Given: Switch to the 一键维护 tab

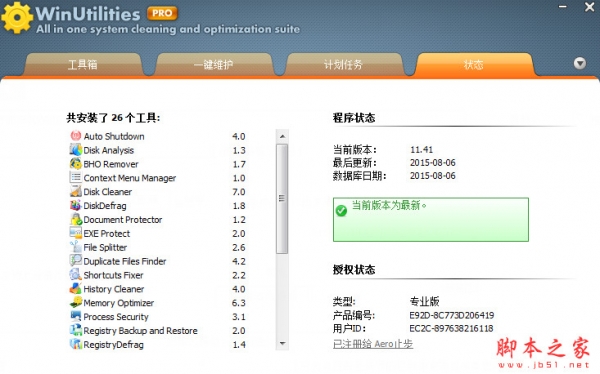Looking at the screenshot, I should click(213, 64).
